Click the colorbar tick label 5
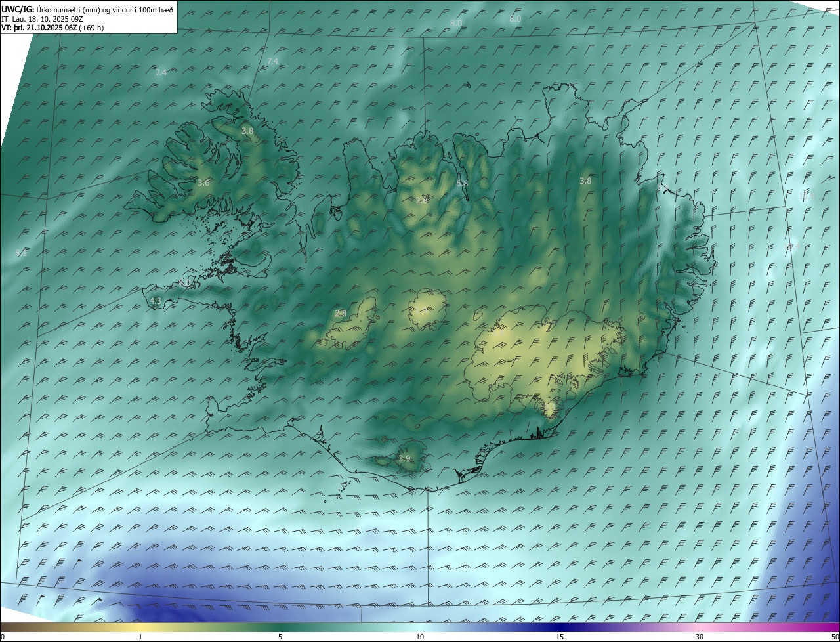 coord(280,637)
